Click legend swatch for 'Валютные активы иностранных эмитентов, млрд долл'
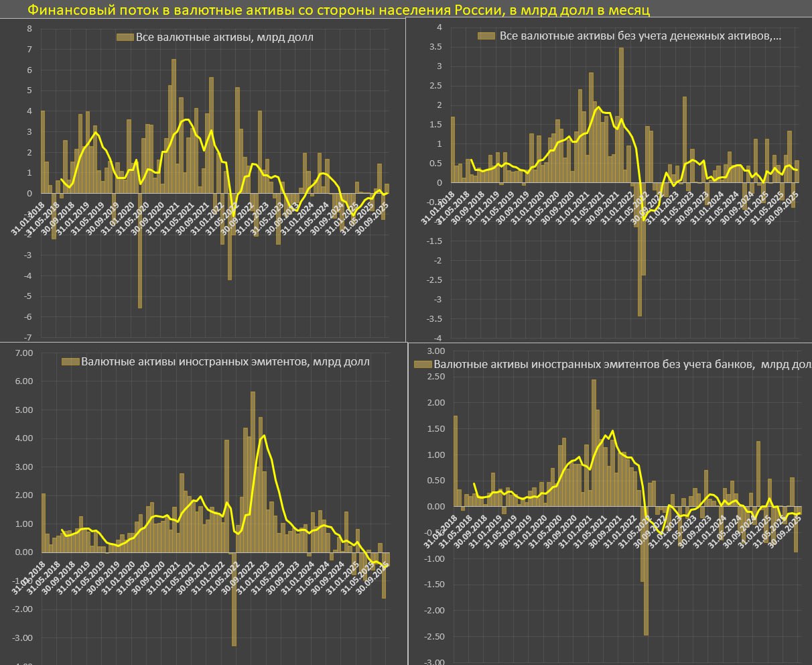 point(70,362)
